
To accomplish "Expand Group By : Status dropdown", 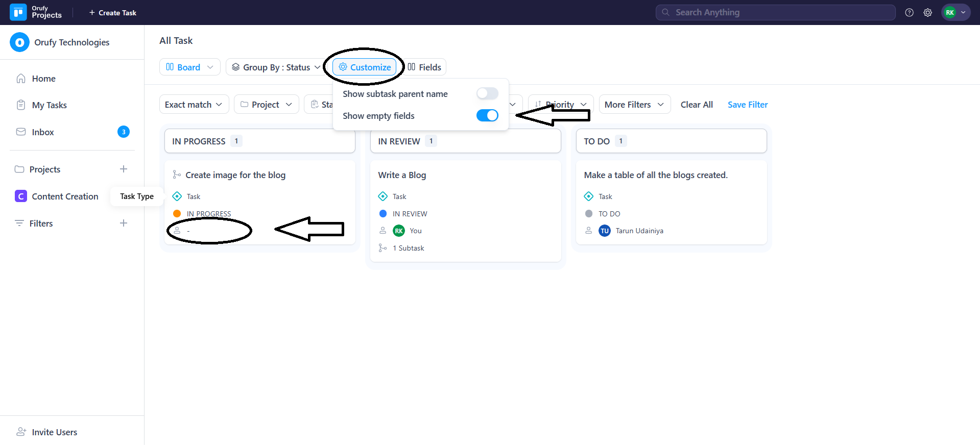I will point(276,67).
